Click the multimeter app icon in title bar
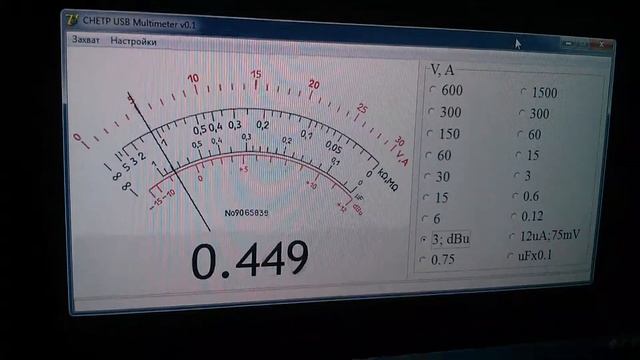Image resolution: width=640 pixels, height=360 pixels. coord(72,20)
